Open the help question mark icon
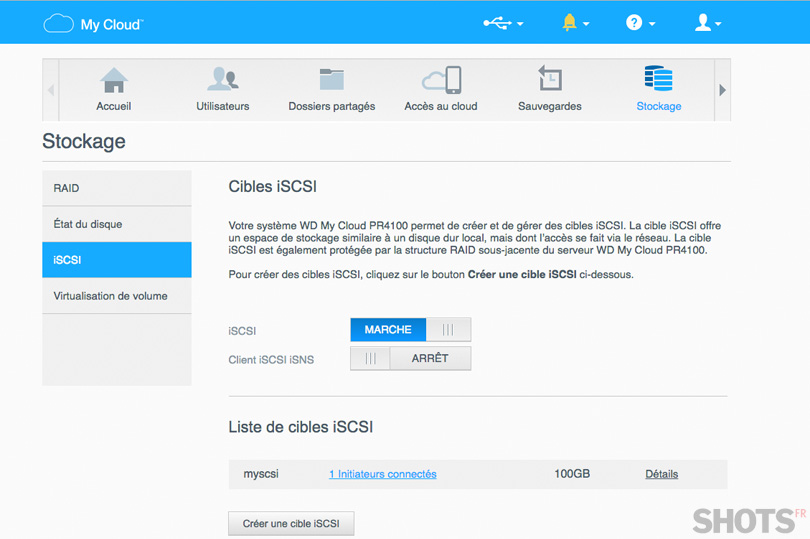Screen dimensions: 810x539 634,23
